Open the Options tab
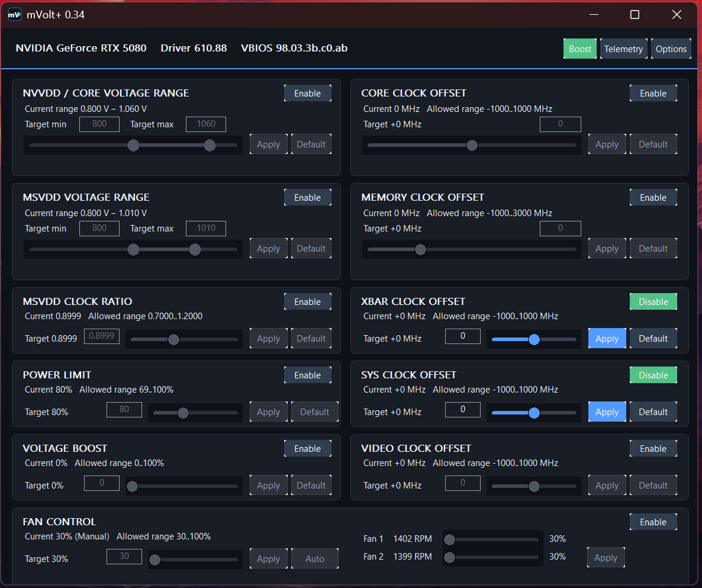Image resolution: width=702 pixels, height=588 pixels. tap(671, 49)
